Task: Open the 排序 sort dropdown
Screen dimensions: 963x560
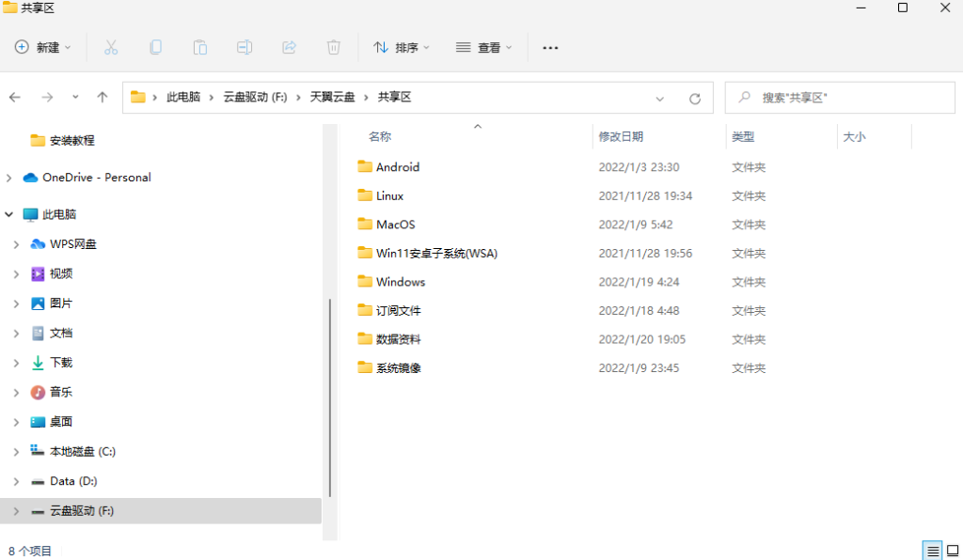Action: tap(402, 47)
